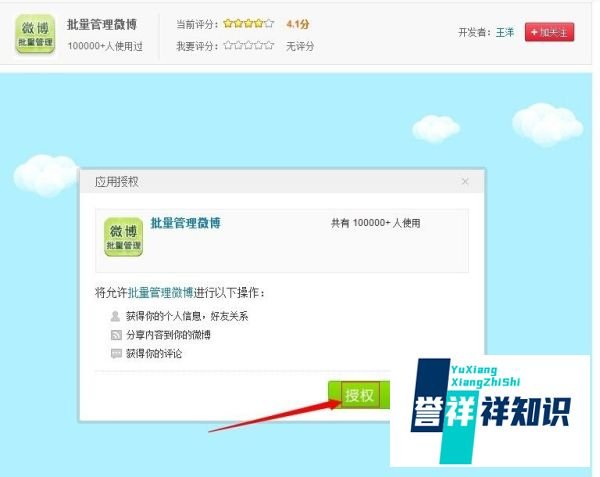600x477 pixels.
Task: Open developer 王洋 profile link
Action: tap(505, 32)
